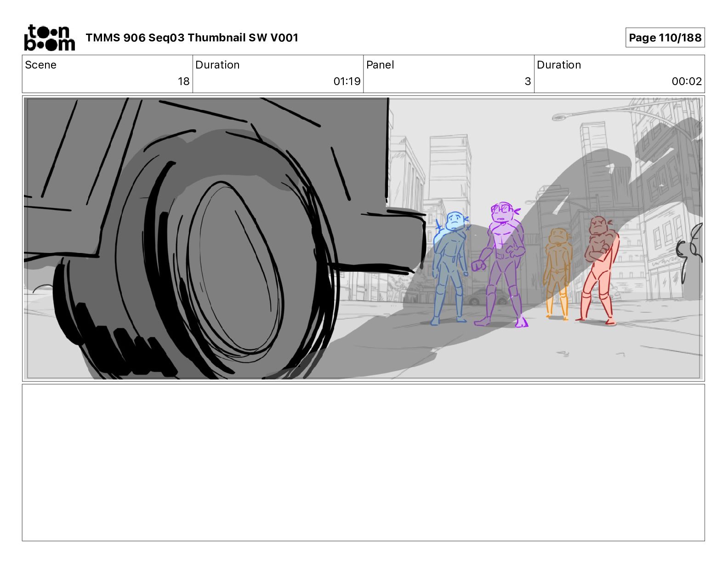Click the 'Panel' header label
The height and width of the screenshot is (563, 728).
point(380,65)
